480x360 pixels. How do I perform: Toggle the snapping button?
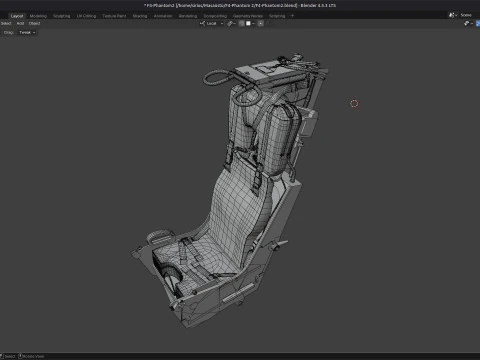coord(241,23)
